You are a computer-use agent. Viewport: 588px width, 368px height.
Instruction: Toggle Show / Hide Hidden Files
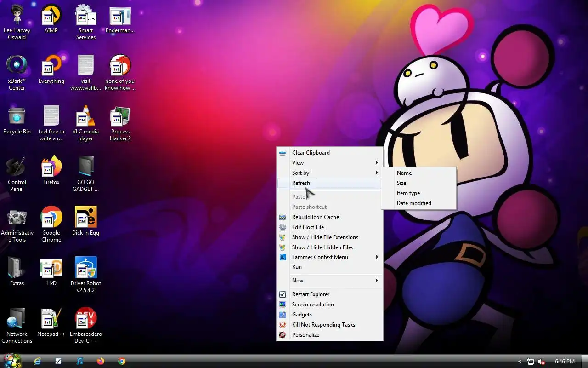pos(330,247)
